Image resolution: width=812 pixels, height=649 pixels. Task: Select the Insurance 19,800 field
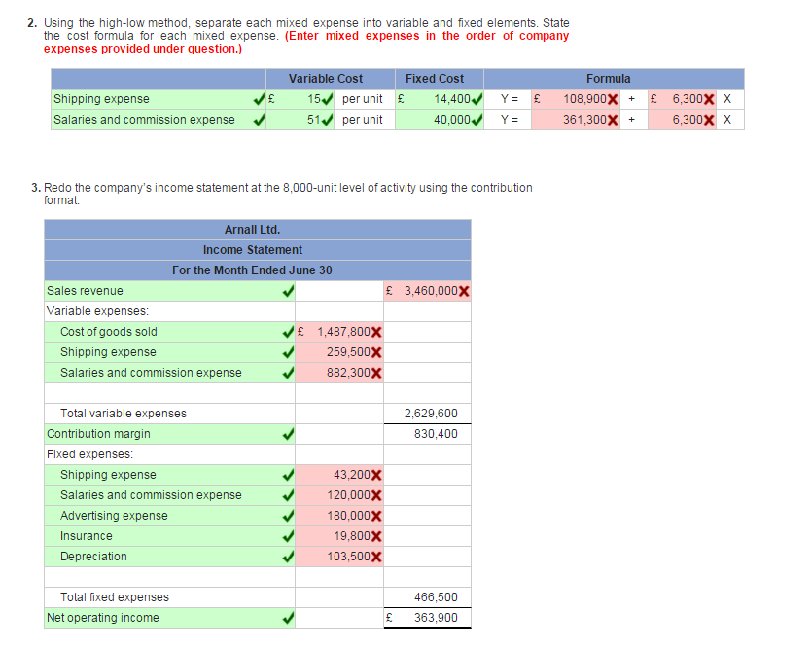339,536
